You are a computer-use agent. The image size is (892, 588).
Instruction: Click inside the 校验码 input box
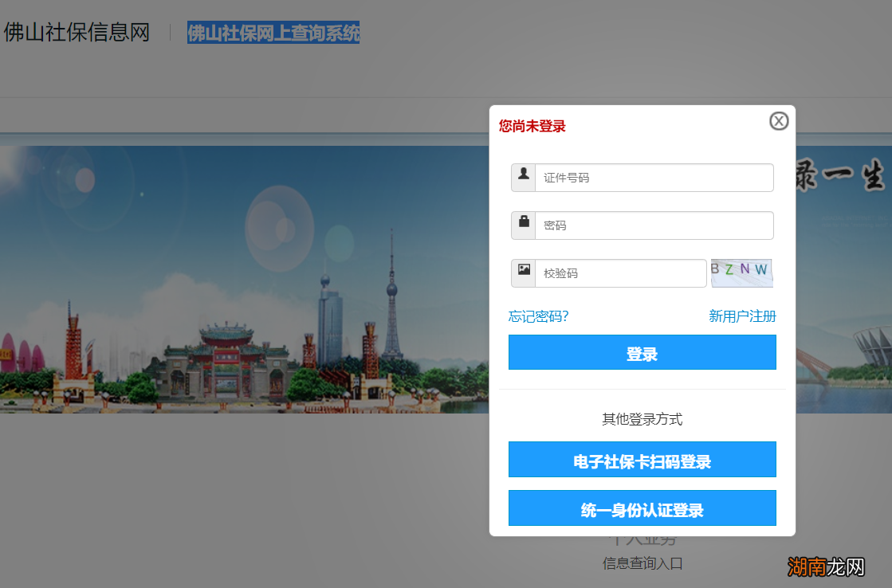pyautogui.click(x=621, y=272)
